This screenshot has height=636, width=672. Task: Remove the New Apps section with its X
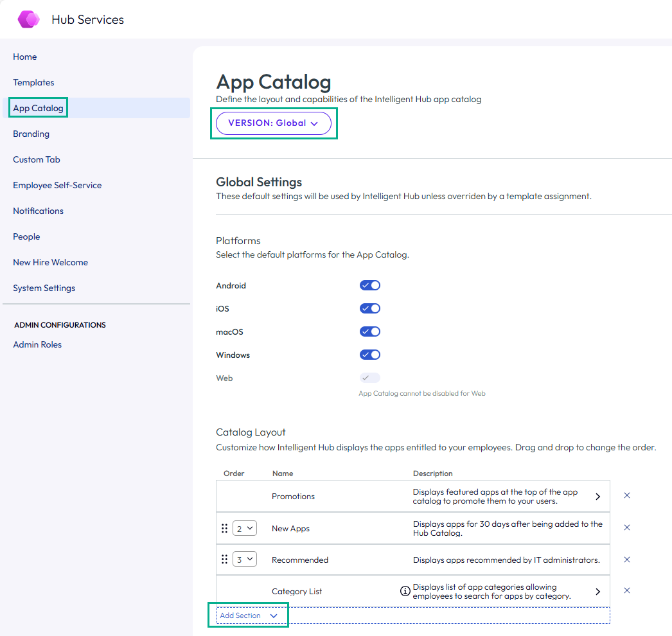[626, 527]
